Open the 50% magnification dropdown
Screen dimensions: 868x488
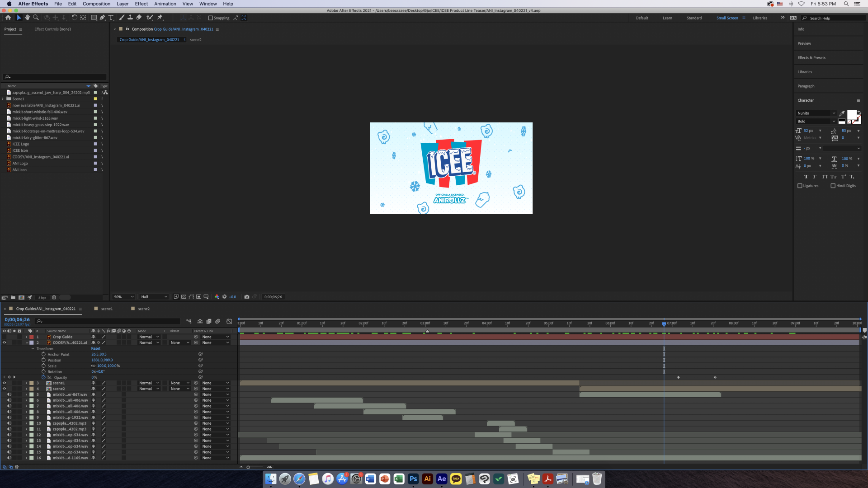click(124, 297)
